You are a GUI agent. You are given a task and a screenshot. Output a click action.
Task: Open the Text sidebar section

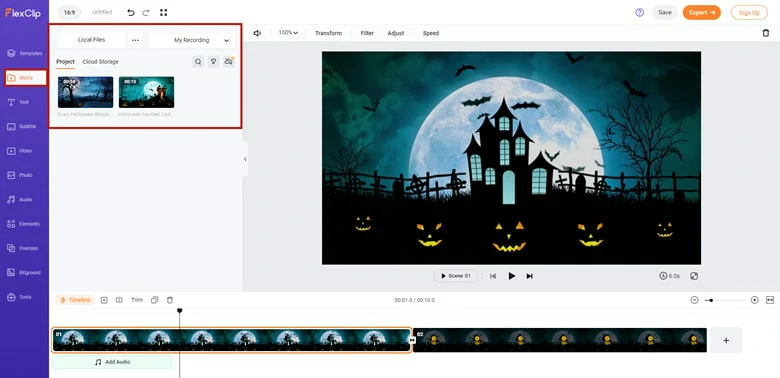(x=18, y=102)
